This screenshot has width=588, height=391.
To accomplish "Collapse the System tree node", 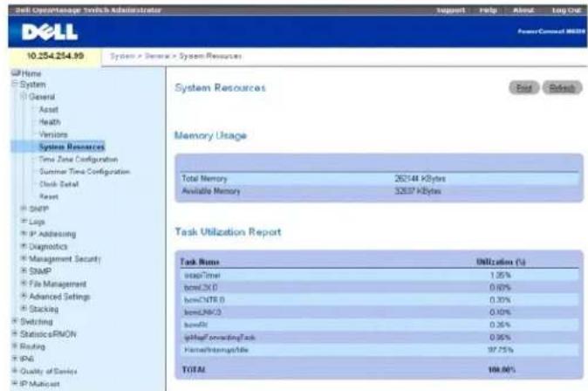I will click(15, 85).
